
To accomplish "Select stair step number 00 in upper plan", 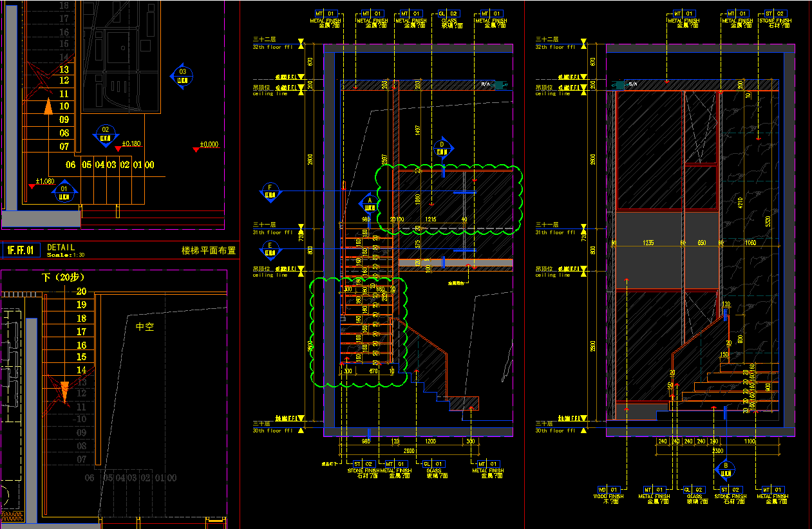I will (x=149, y=165).
